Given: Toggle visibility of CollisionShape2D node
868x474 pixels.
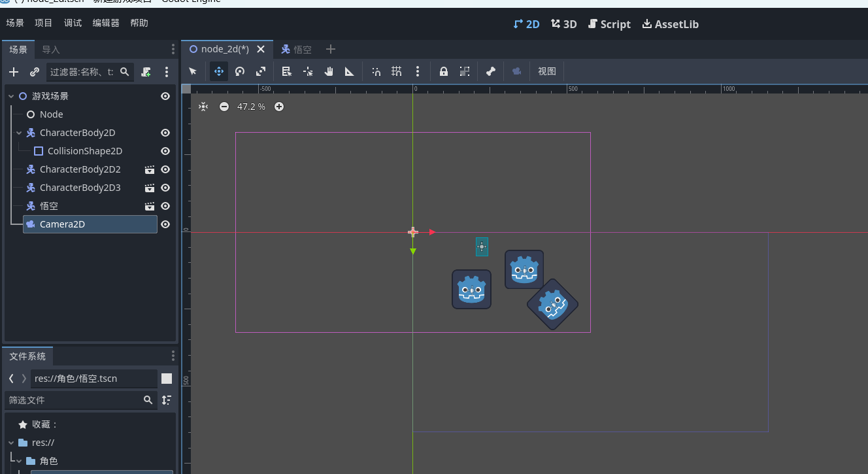Looking at the screenshot, I should [165, 151].
